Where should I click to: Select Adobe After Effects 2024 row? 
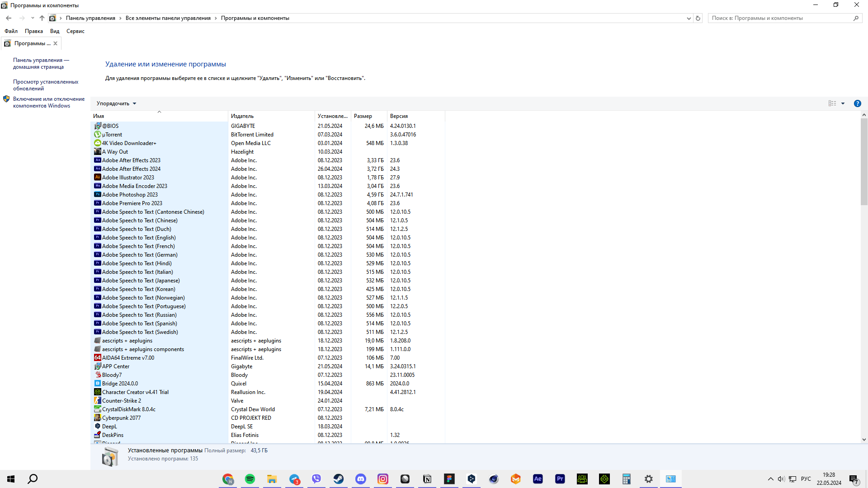(268, 169)
